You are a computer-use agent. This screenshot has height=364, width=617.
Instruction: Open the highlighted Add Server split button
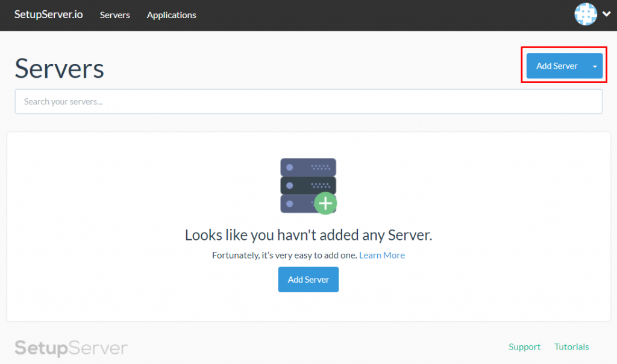point(557,66)
